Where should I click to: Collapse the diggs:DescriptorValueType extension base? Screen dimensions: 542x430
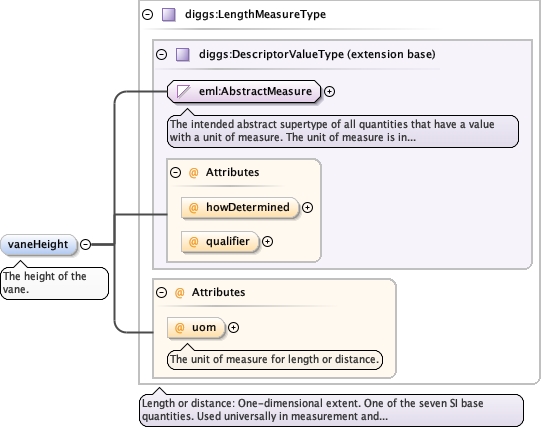coord(161,54)
